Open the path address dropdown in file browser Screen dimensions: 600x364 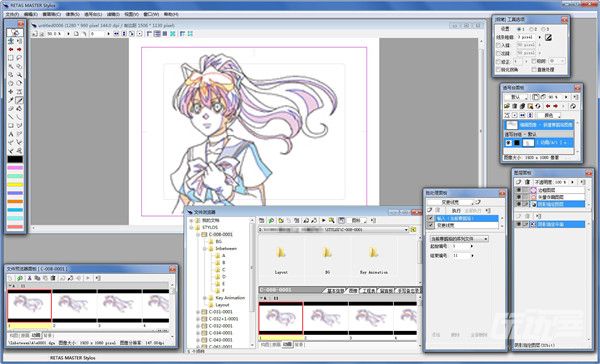(406, 230)
